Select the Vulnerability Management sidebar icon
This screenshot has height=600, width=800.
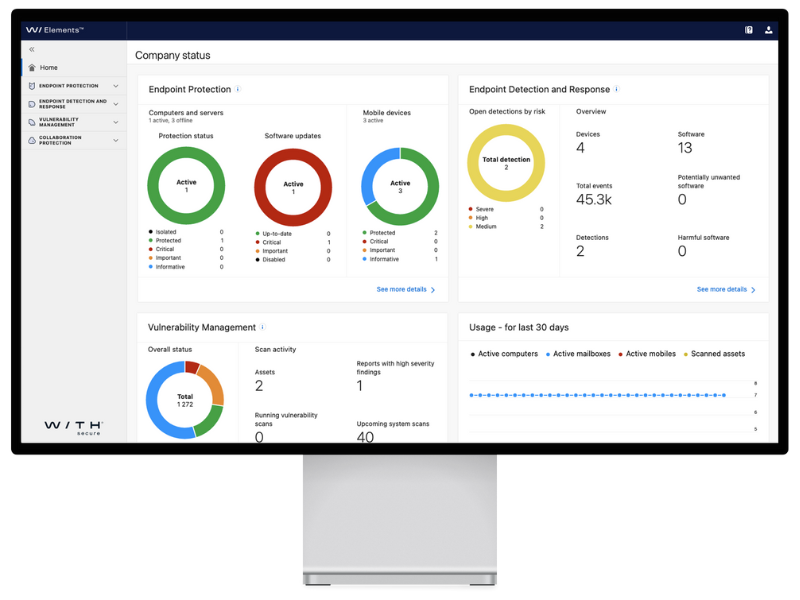click(32, 121)
